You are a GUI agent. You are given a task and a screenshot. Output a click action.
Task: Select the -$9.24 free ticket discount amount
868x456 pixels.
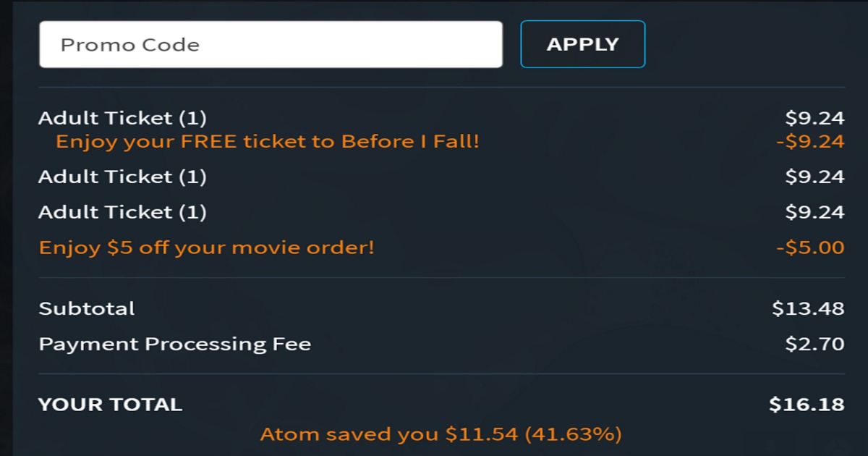tap(810, 141)
